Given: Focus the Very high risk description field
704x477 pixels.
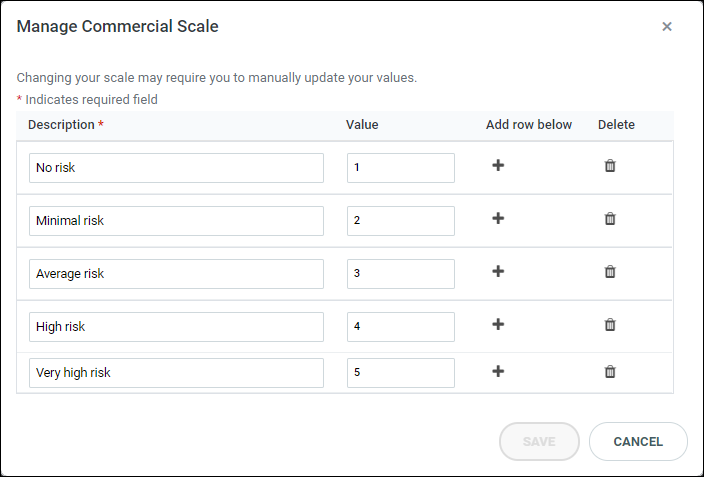Looking at the screenshot, I should pos(176,373).
